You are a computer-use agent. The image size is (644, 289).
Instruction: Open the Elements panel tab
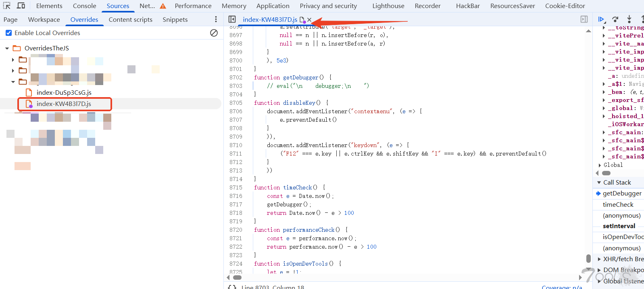[49, 6]
